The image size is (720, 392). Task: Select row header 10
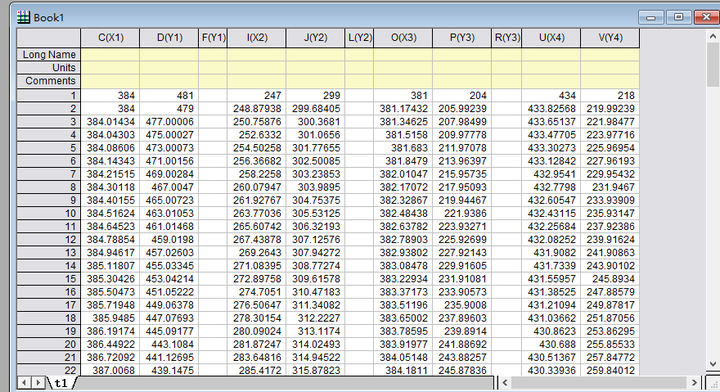[49, 213]
